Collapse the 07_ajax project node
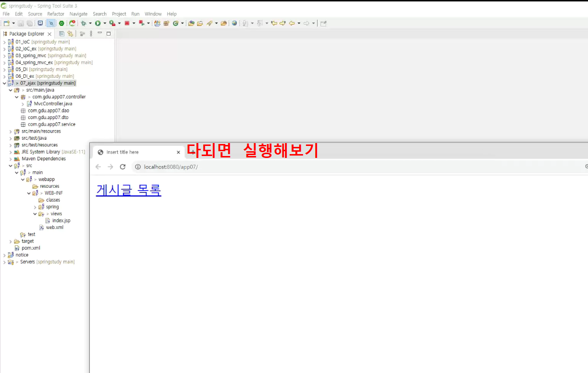 tap(4, 83)
